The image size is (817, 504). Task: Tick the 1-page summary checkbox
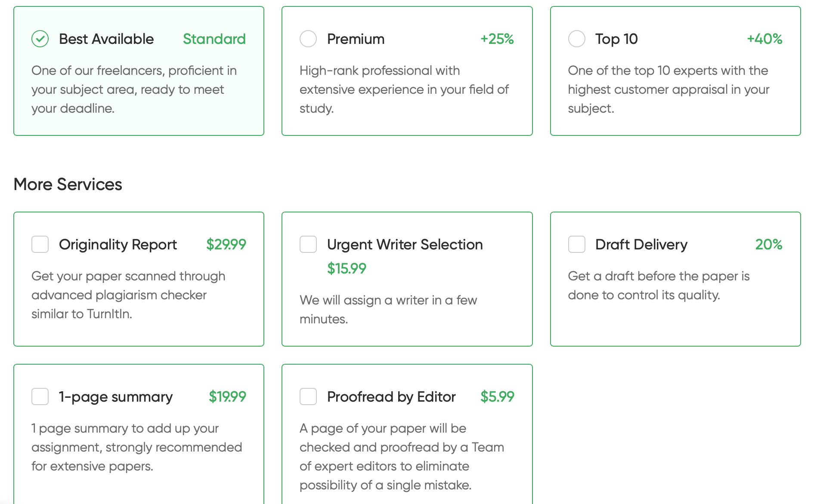click(40, 396)
